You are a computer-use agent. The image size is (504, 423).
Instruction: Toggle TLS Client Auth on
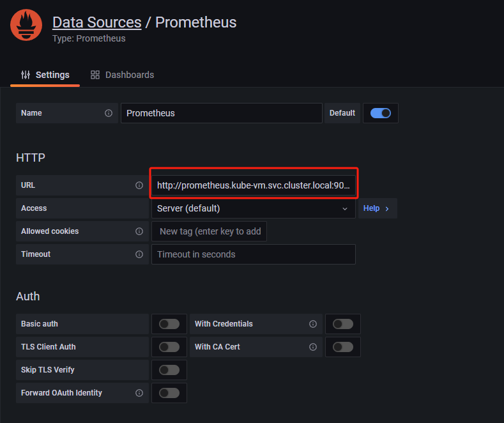169,347
